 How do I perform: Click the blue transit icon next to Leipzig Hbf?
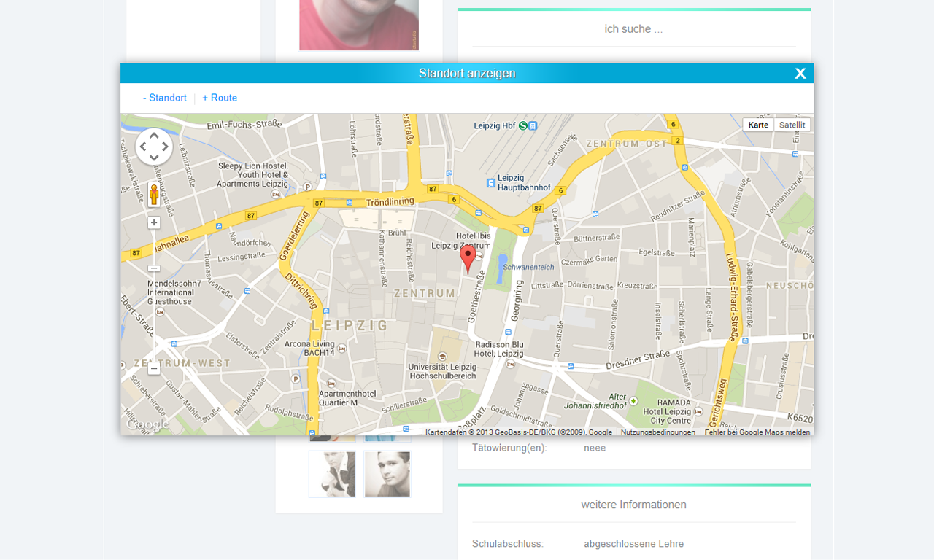(x=533, y=125)
